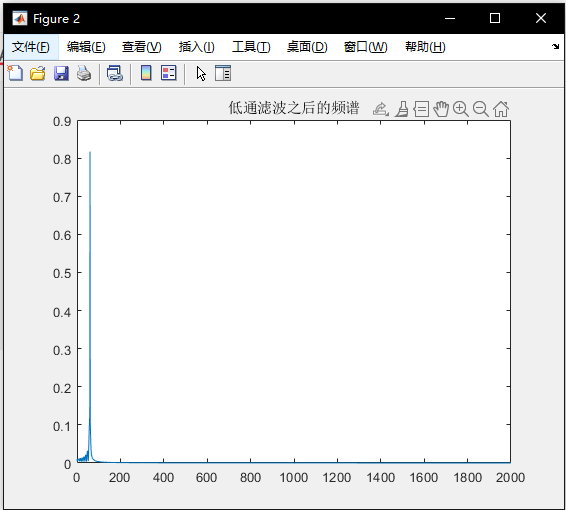Insert a colorbar from the toolbar
This screenshot has height=510, width=566.
pyautogui.click(x=146, y=73)
